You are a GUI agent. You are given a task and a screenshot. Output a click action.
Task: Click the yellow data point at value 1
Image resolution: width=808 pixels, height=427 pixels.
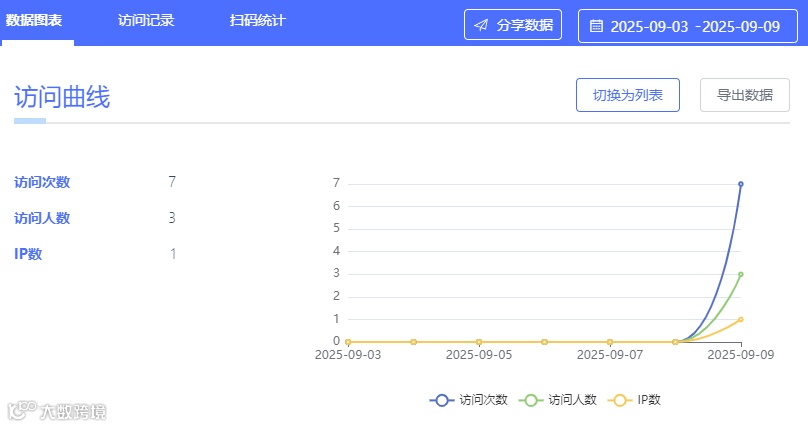pos(741,319)
